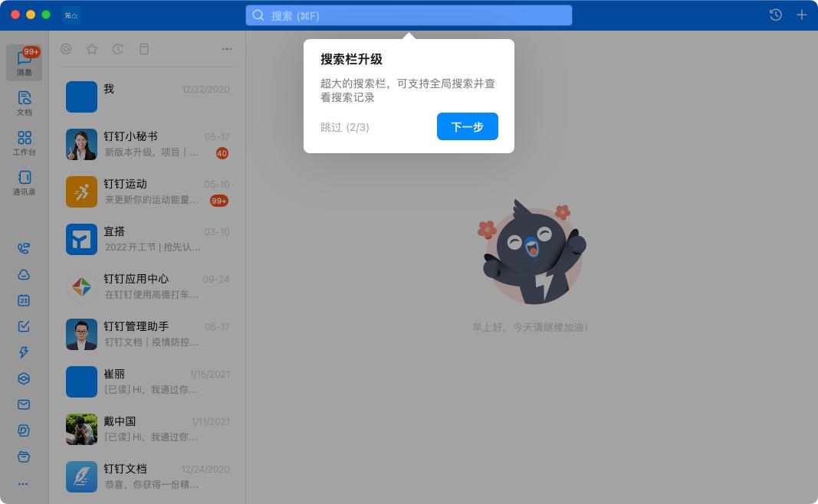Click the user avatar in title bar

[x=71, y=15]
